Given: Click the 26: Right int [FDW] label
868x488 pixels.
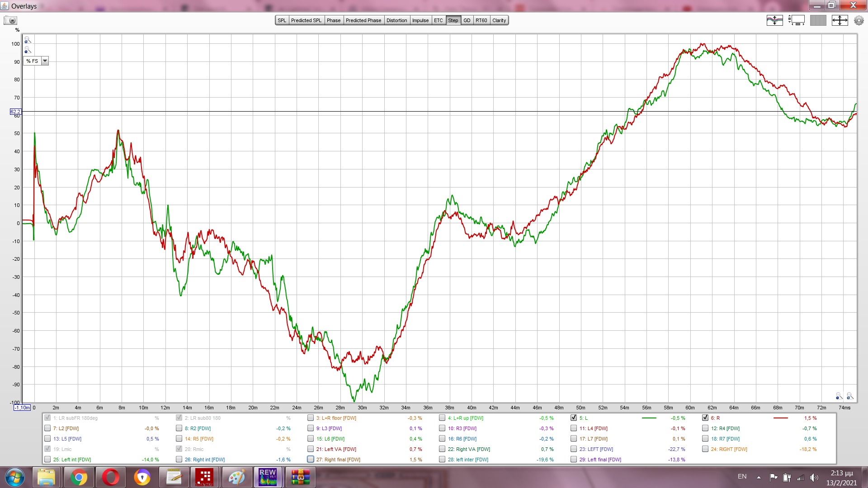Looking at the screenshot, I should click(205, 460).
